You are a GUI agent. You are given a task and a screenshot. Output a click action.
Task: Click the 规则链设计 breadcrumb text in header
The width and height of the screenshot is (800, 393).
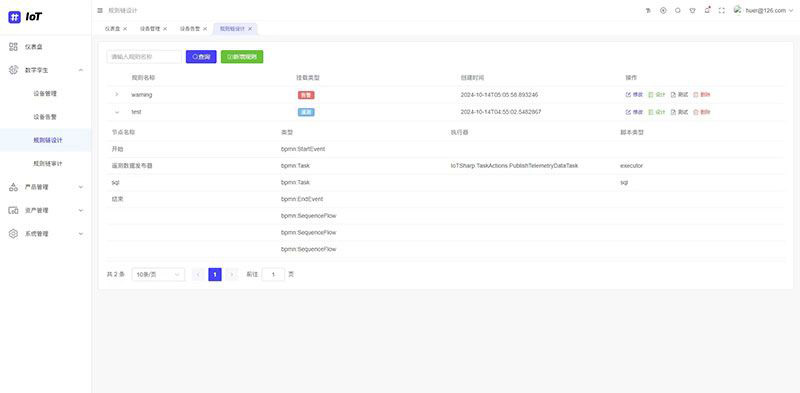(x=122, y=10)
